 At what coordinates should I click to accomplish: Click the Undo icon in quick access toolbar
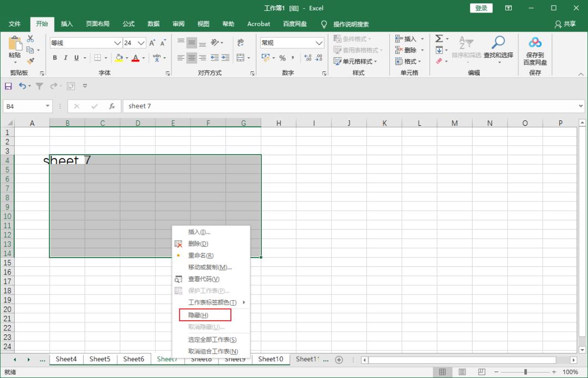coord(22,86)
